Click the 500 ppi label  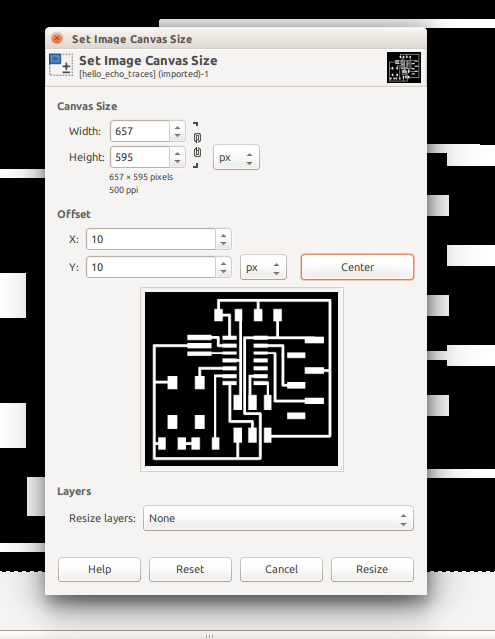pos(123,190)
